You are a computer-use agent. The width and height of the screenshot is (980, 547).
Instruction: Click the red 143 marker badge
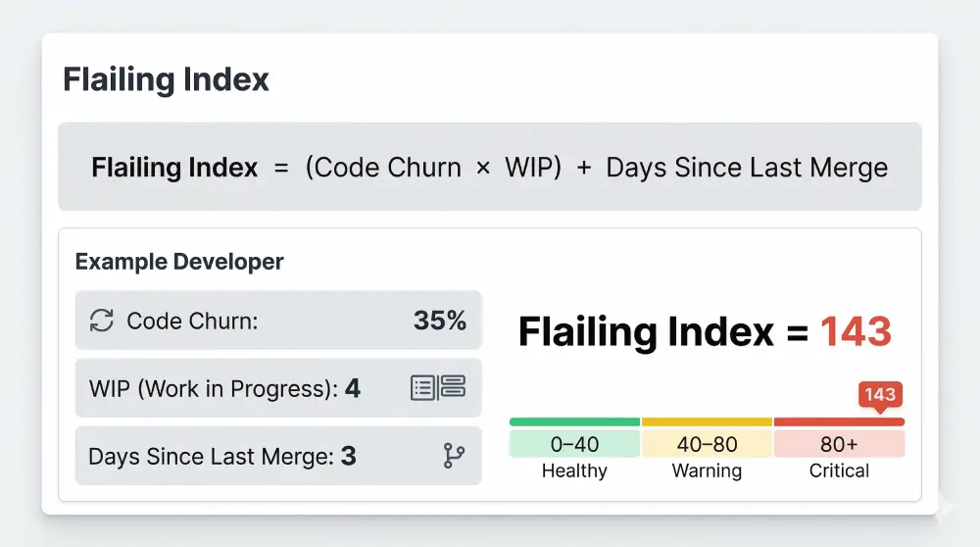click(x=879, y=395)
